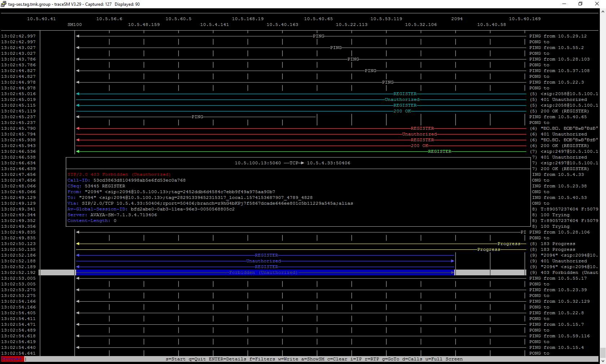Click the 10.5.4.141 host header
This screenshot has width=606, height=364.
(215, 25)
